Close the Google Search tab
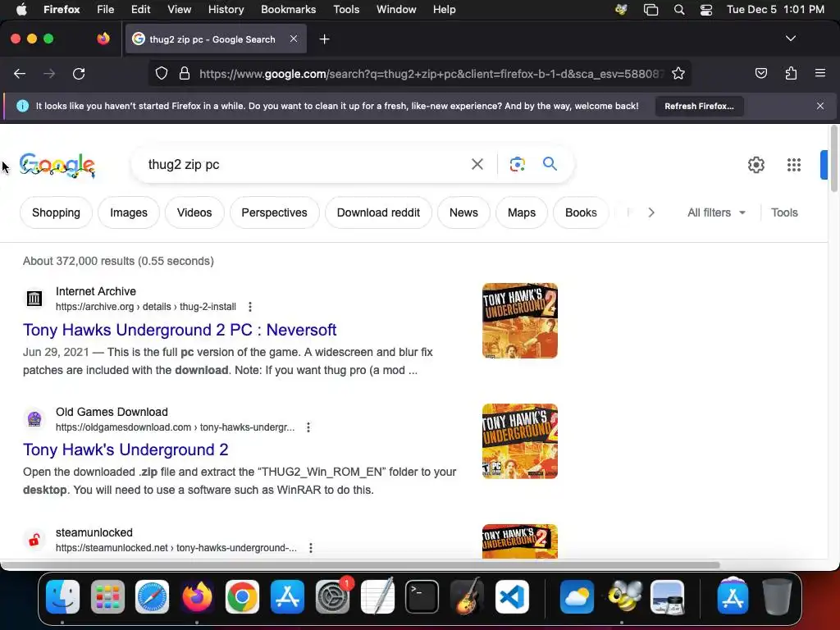 pyautogui.click(x=294, y=39)
